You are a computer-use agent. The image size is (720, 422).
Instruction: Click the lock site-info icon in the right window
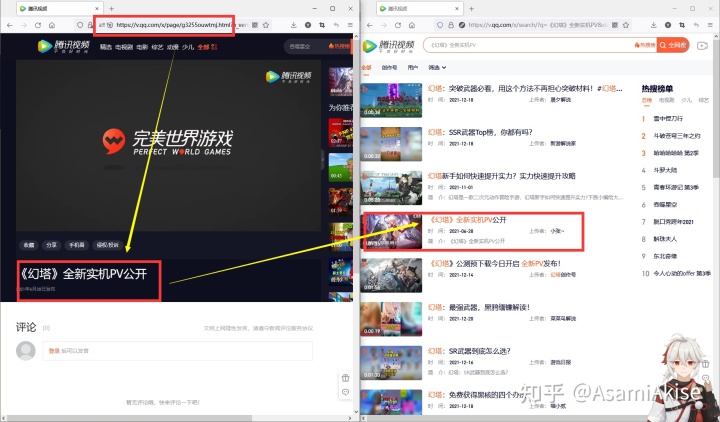pos(450,25)
